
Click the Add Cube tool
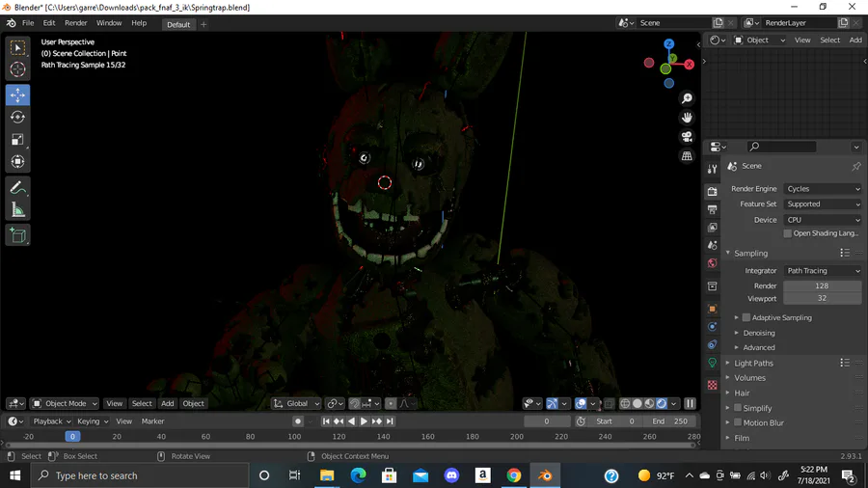17,234
